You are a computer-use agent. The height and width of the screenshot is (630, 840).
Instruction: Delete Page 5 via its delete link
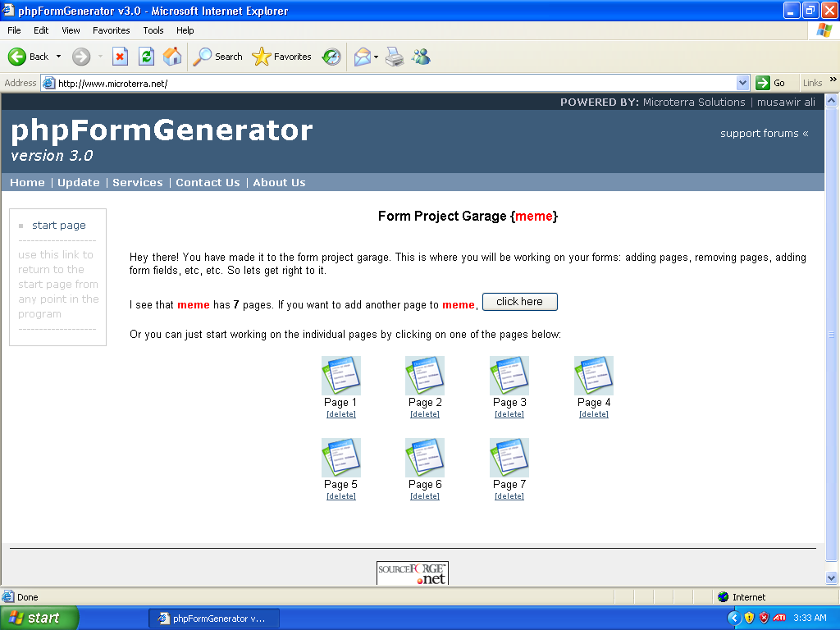(340, 496)
